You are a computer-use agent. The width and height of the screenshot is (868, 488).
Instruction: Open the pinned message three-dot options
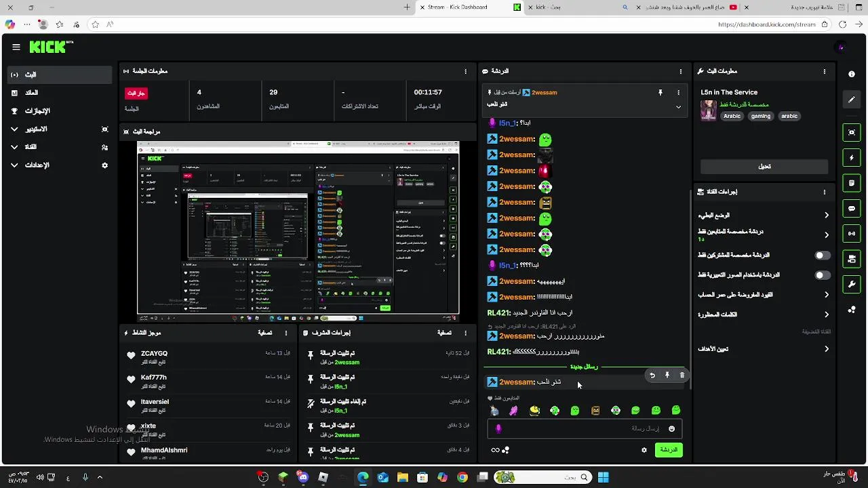[678, 93]
